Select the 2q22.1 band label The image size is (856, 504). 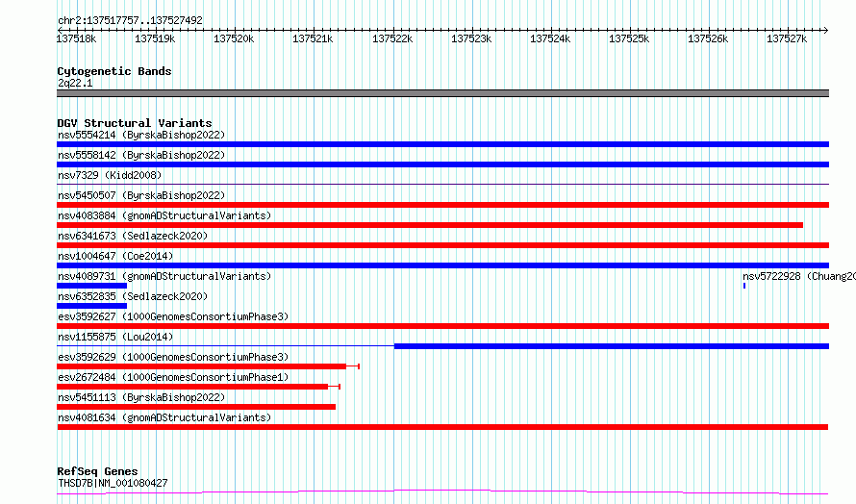(x=75, y=83)
